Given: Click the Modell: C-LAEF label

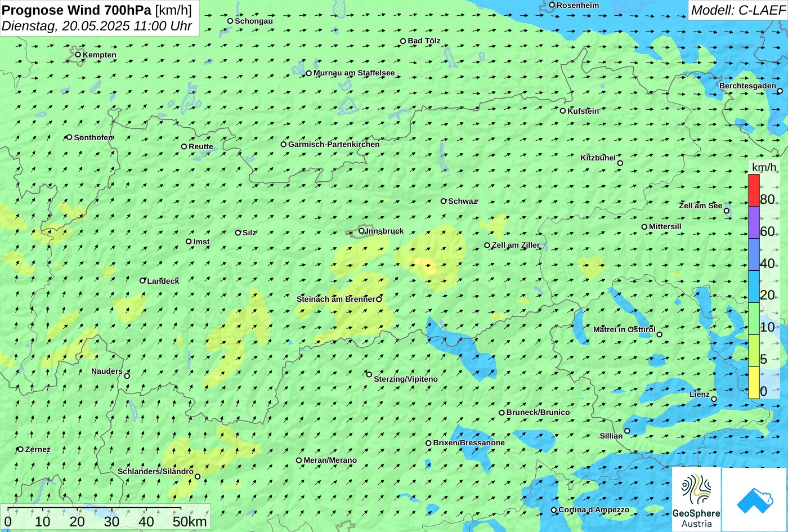Looking at the screenshot, I should (737, 10).
